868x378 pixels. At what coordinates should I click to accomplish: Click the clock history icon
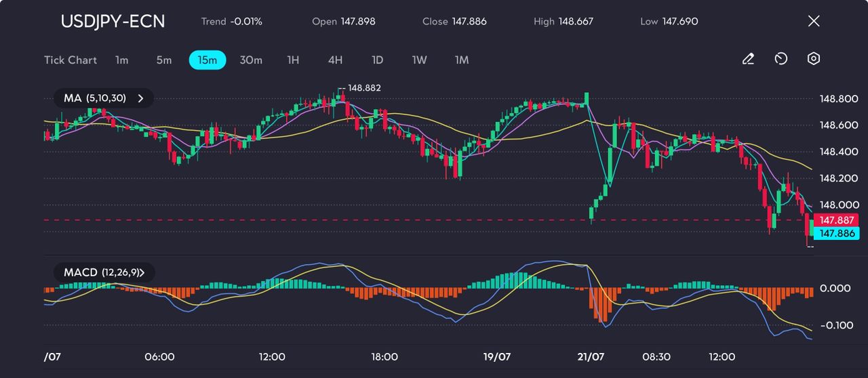coord(781,60)
